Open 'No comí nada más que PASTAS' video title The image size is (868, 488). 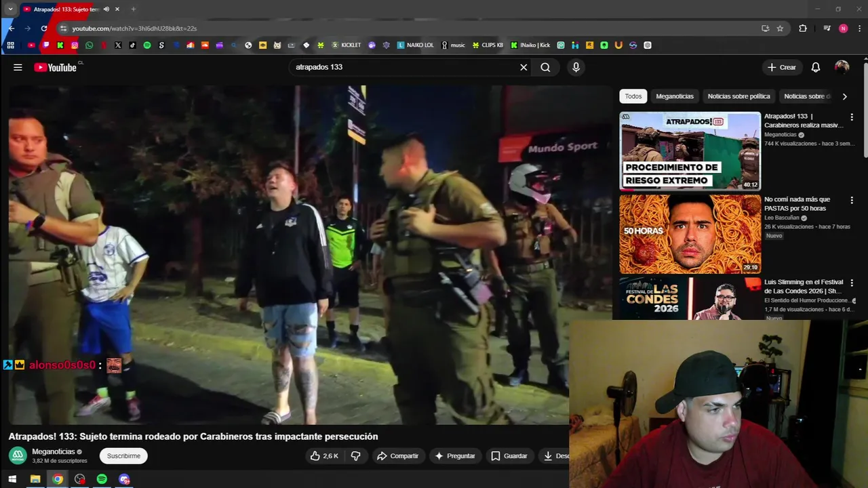[797, 203]
